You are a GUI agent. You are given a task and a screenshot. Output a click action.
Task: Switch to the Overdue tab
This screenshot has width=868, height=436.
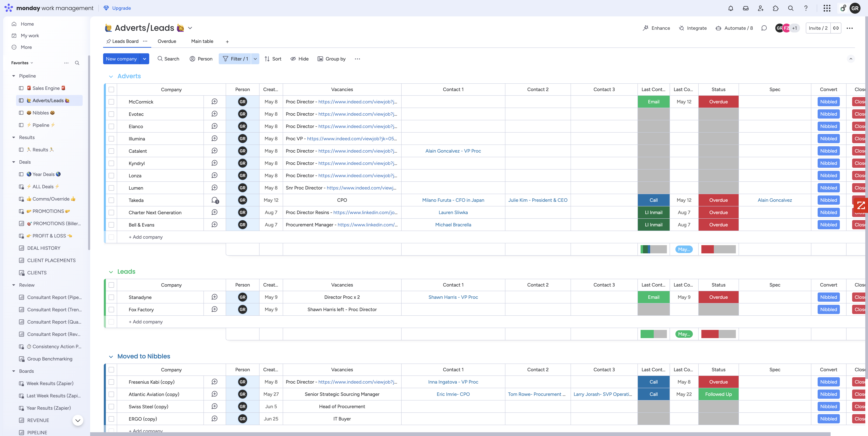(167, 41)
